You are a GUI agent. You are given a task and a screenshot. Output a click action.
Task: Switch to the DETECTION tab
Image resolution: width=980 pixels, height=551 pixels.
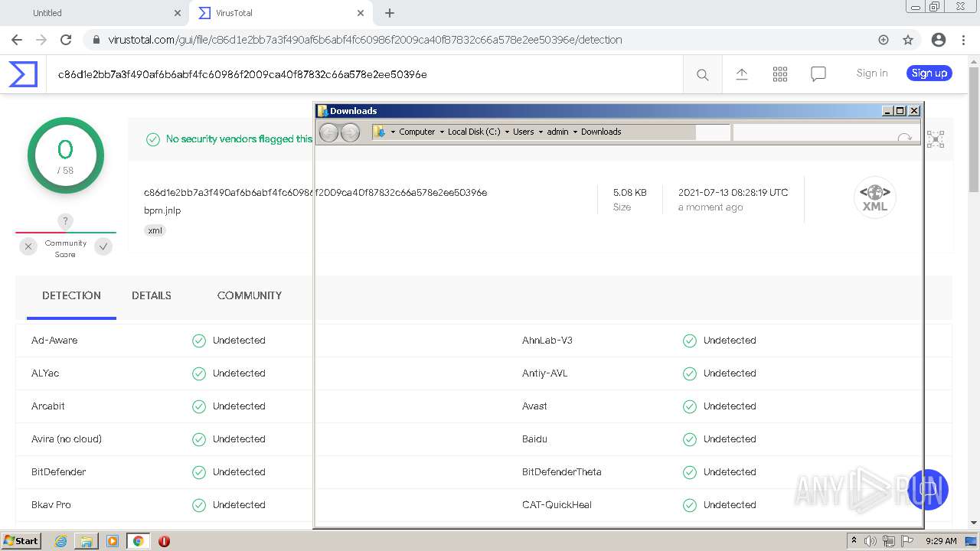tap(71, 295)
